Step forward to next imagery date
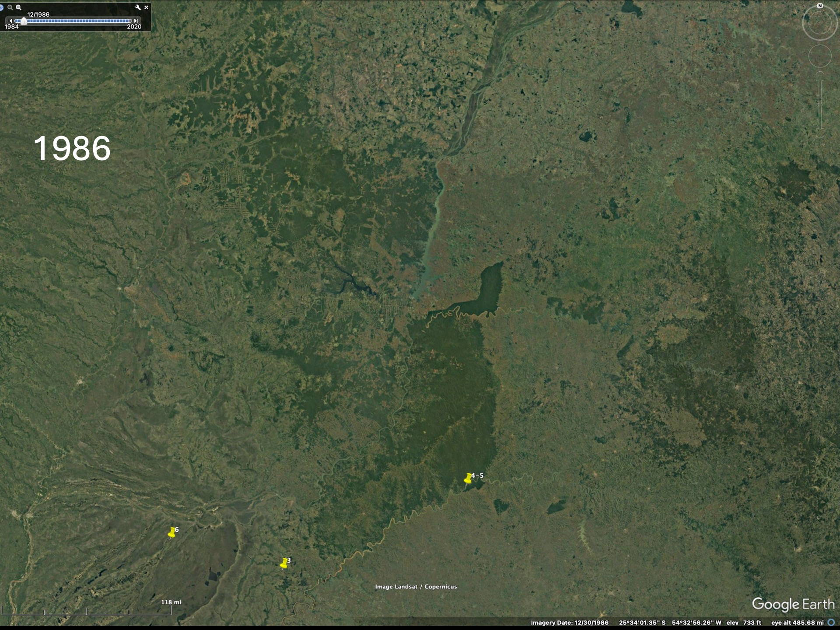This screenshot has width=840, height=630. (x=136, y=21)
